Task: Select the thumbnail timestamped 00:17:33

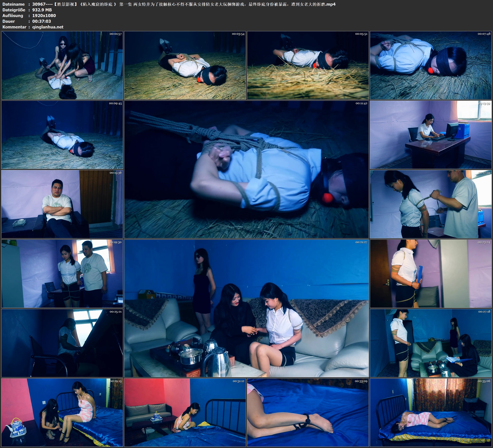Action: coord(431,204)
